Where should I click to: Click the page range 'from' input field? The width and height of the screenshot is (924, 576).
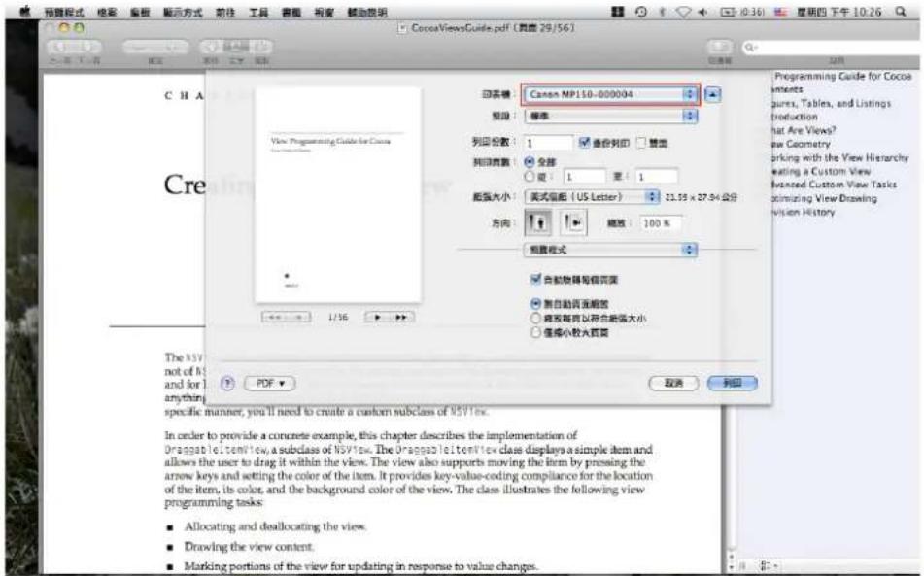(x=585, y=176)
